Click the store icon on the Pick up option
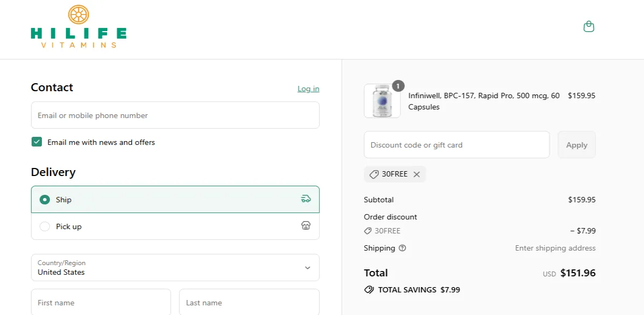Viewport: 644px width, 315px height. 306,225
